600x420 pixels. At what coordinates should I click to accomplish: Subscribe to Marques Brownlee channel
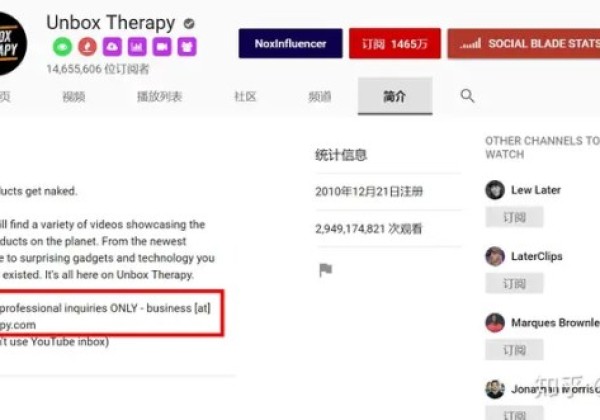(x=514, y=350)
